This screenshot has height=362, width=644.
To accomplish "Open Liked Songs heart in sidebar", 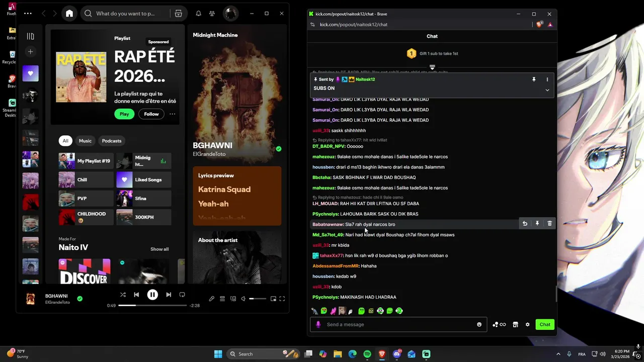I will click(30, 73).
